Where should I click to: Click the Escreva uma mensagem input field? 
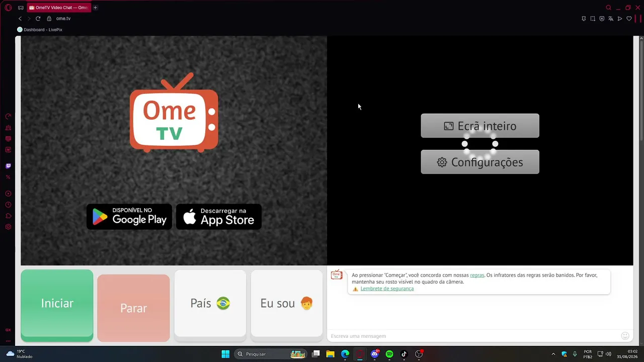(474, 336)
